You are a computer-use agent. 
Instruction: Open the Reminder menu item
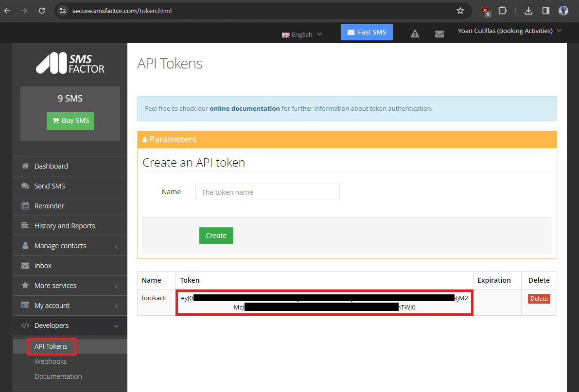point(70,206)
